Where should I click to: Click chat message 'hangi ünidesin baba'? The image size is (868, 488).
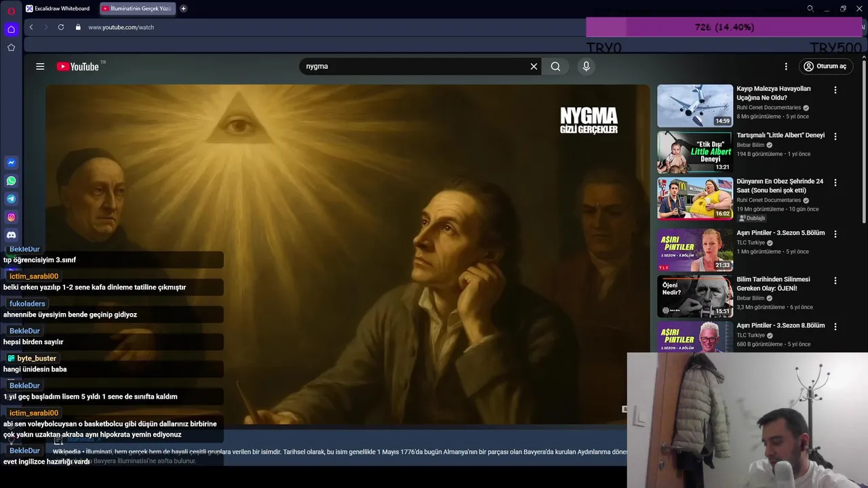pyautogui.click(x=35, y=369)
